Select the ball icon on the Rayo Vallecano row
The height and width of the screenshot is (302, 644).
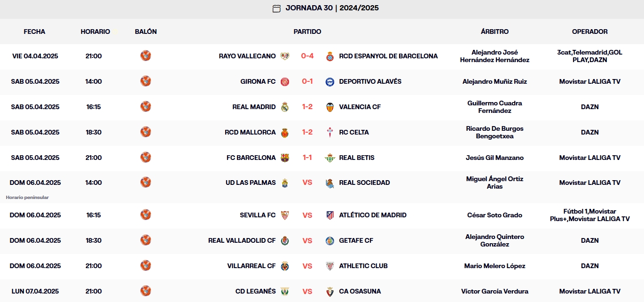click(x=146, y=56)
